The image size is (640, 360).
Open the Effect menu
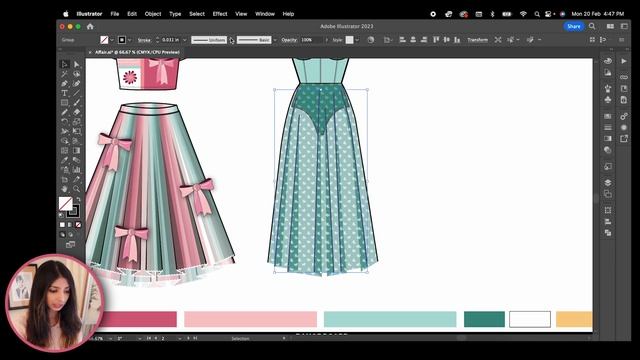tap(220, 14)
